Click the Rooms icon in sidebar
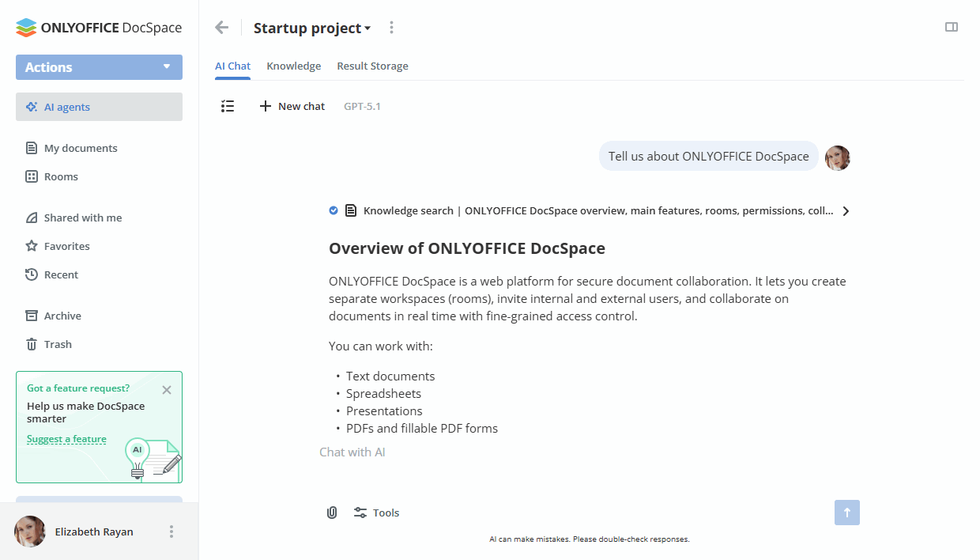This screenshot has width=980, height=560. click(x=32, y=176)
